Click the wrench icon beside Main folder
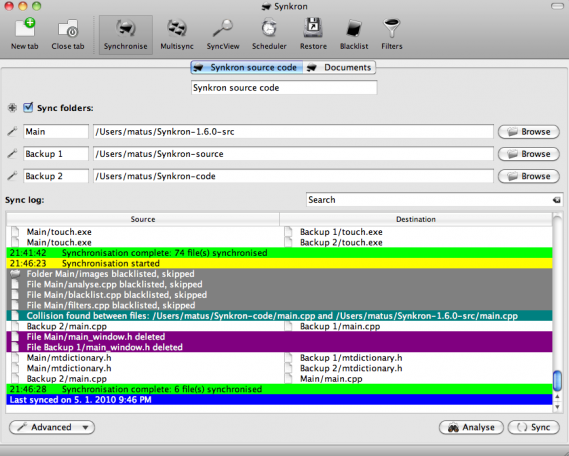The image size is (569, 456). pos(12,131)
